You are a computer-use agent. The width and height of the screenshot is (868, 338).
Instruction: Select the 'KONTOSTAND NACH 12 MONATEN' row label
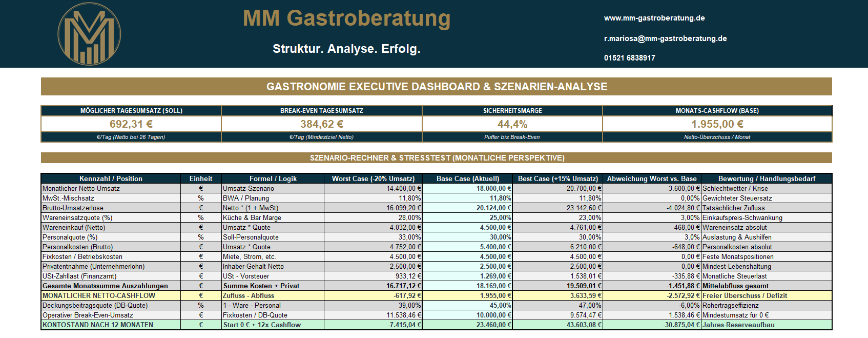111,325
